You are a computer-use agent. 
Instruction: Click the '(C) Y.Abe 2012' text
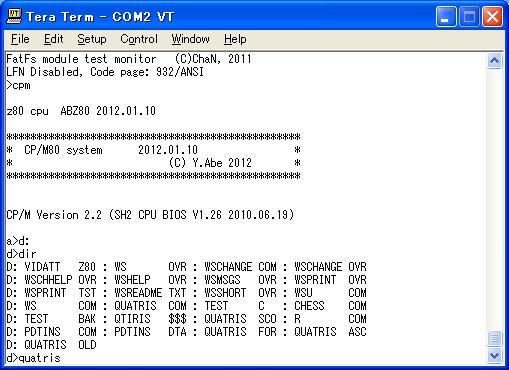(210, 163)
